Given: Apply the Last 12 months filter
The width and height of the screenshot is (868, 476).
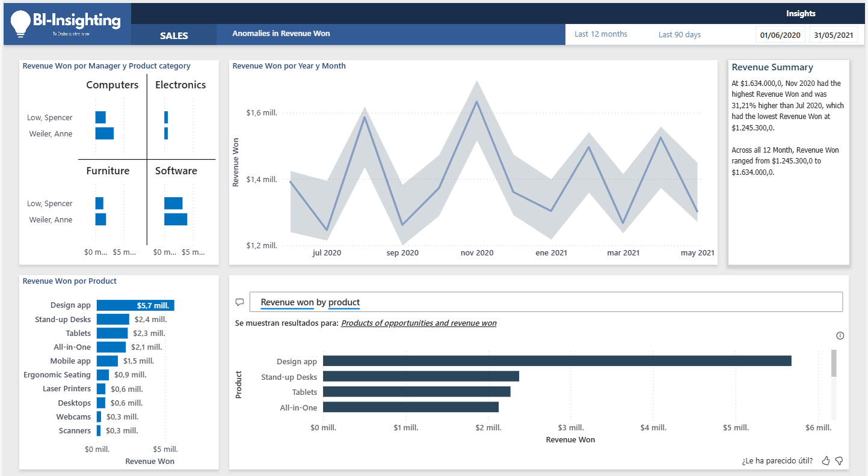Looking at the screenshot, I should click(x=600, y=34).
